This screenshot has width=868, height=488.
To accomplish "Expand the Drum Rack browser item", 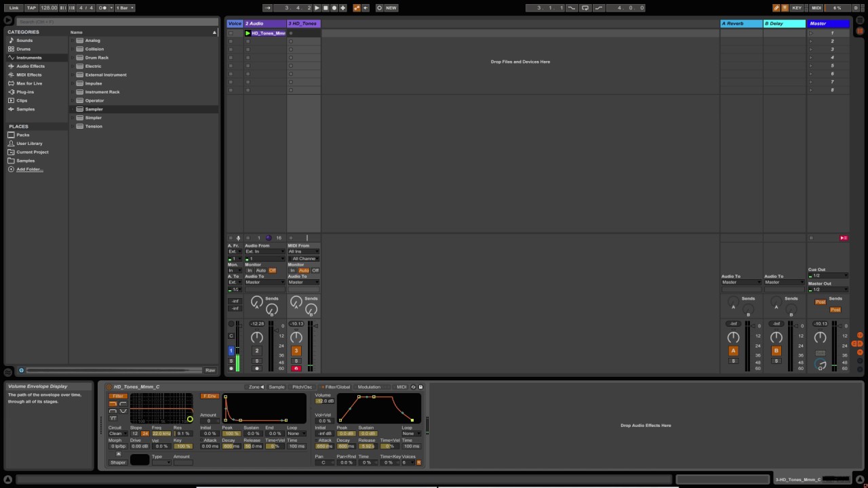I will coord(73,58).
